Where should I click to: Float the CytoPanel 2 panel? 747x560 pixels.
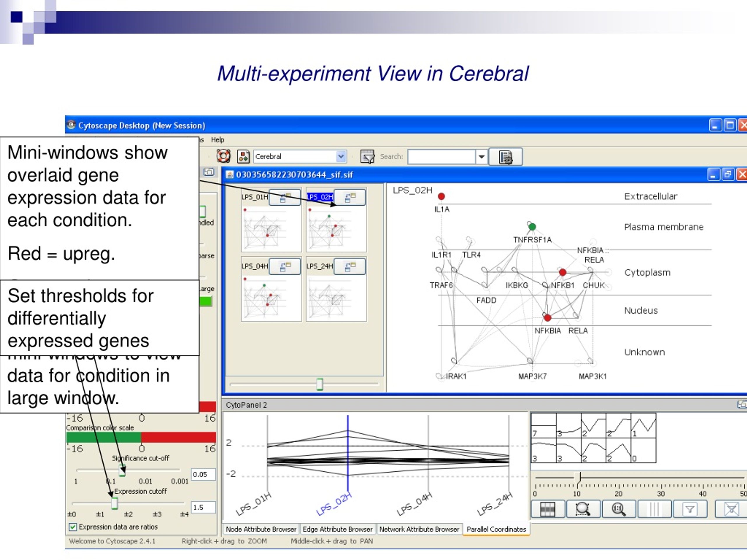741,404
